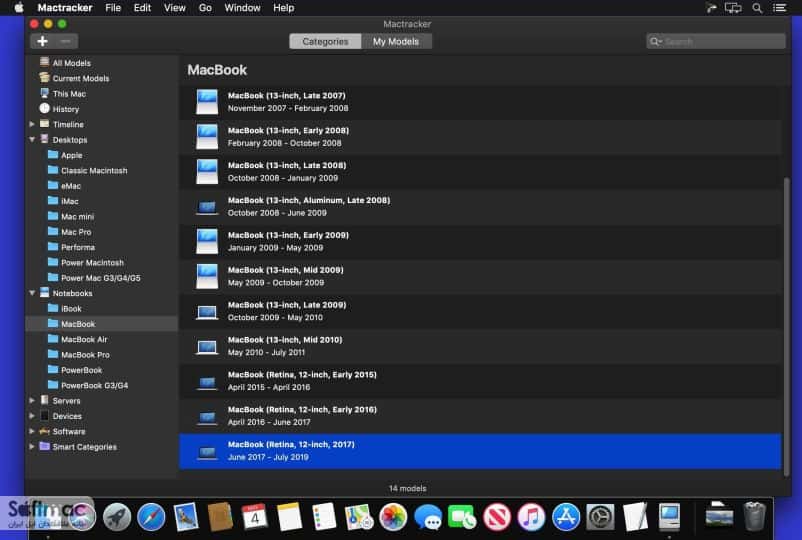802x540 pixels.
Task: Click MacBook (13-inch, Aluminum, Late 2008) thumbnail
Action: (x=207, y=207)
